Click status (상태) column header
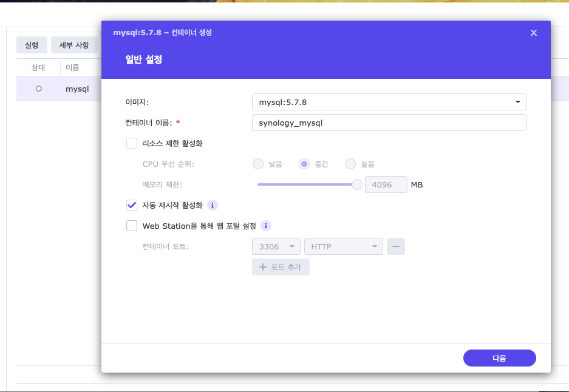This screenshot has height=392, width=569. (x=38, y=67)
